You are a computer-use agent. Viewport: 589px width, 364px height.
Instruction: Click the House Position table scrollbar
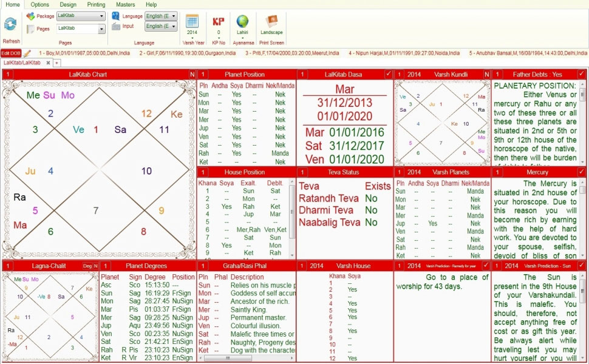pos(292,218)
